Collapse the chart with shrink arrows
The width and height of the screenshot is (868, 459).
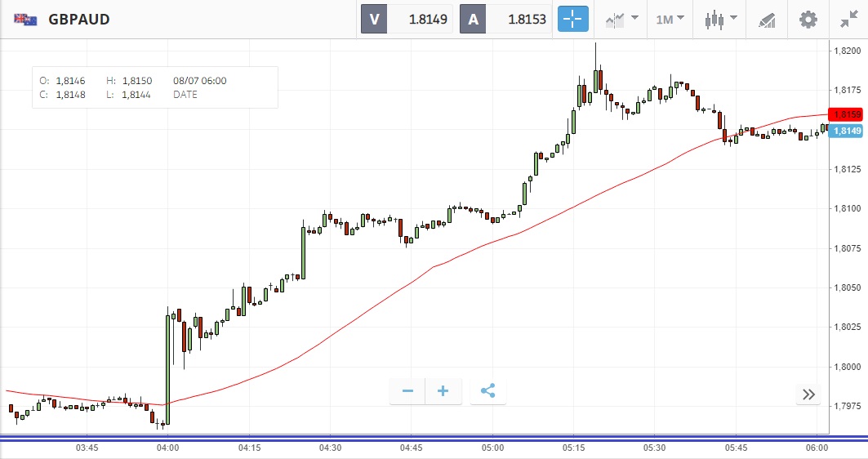(x=848, y=19)
